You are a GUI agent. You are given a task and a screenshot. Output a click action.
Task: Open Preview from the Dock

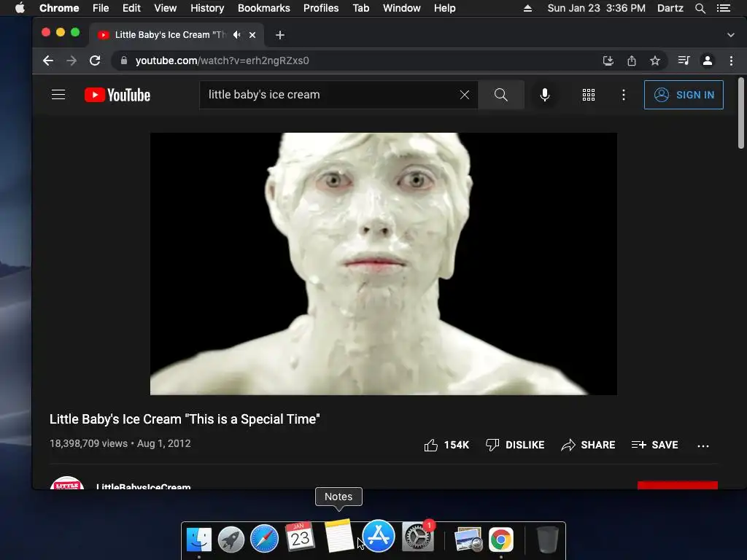point(469,539)
